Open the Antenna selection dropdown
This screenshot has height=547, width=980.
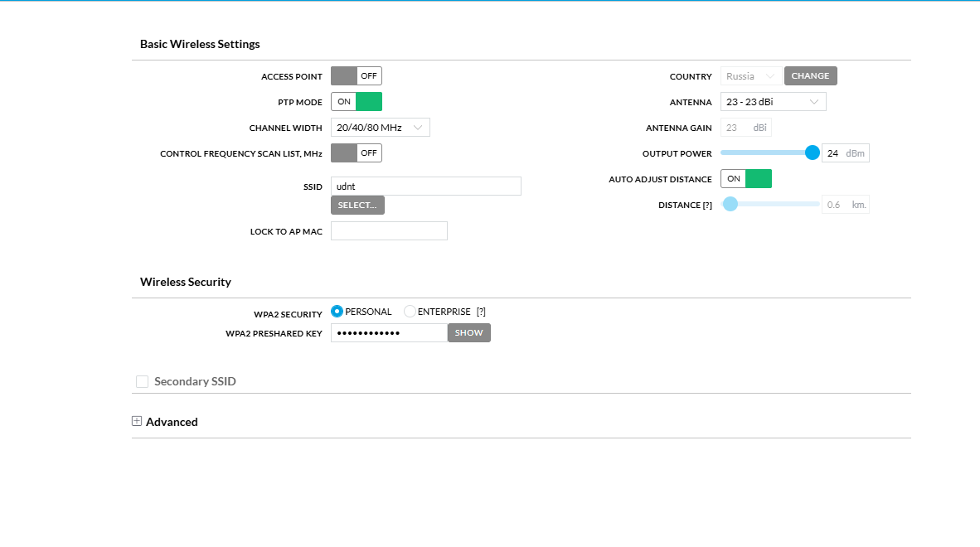(772, 102)
